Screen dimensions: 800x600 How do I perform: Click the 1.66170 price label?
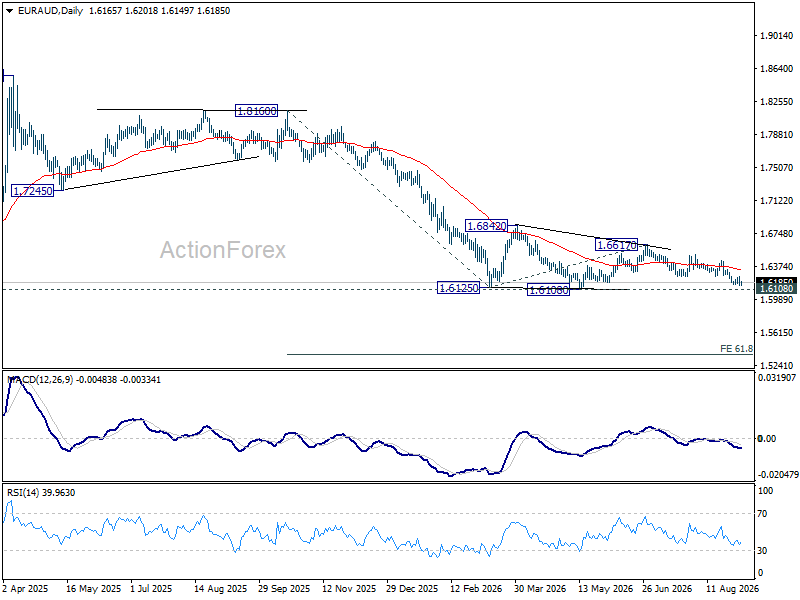coord(616,245)
